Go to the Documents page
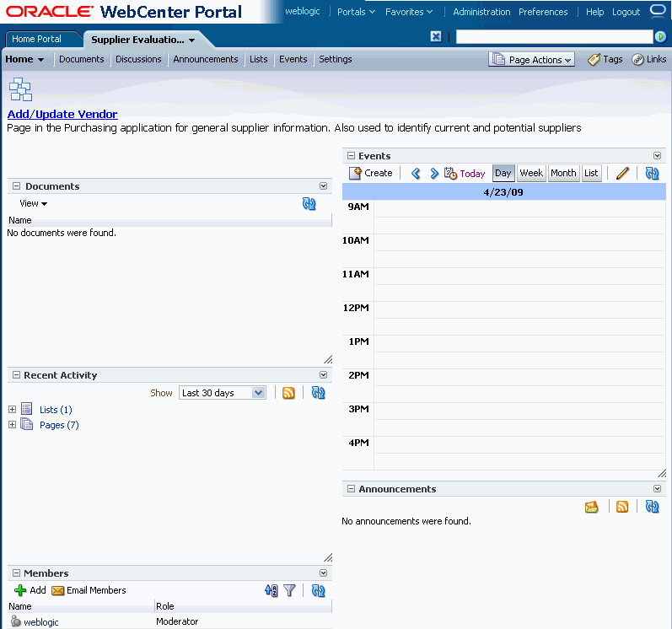The height and width of the screenshot is (629, 672). (82, 59)
